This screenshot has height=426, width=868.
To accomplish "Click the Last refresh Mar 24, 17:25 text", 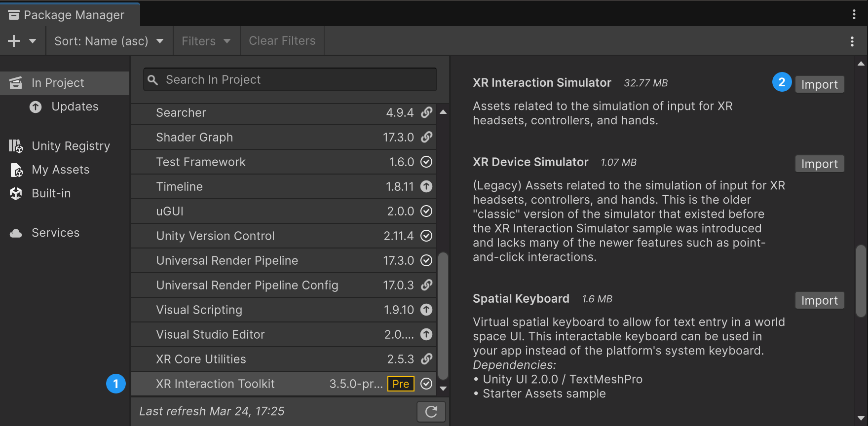I will [212, 411].
